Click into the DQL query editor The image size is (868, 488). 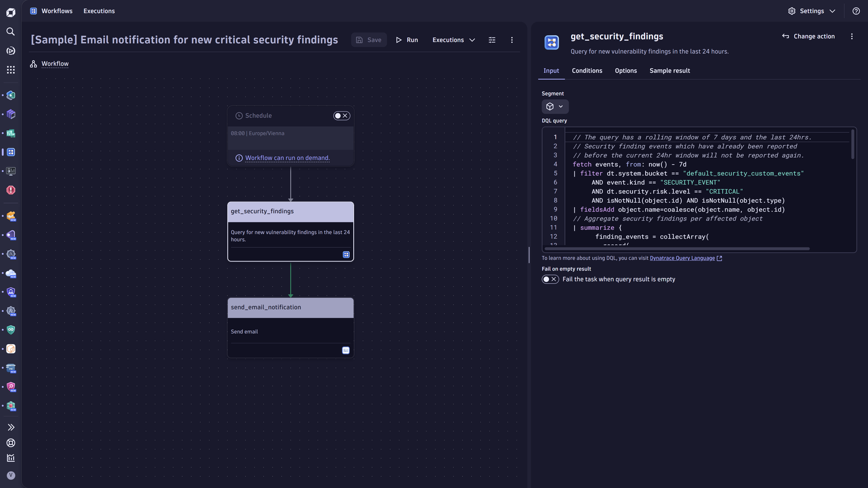click(x=699, y=190)
